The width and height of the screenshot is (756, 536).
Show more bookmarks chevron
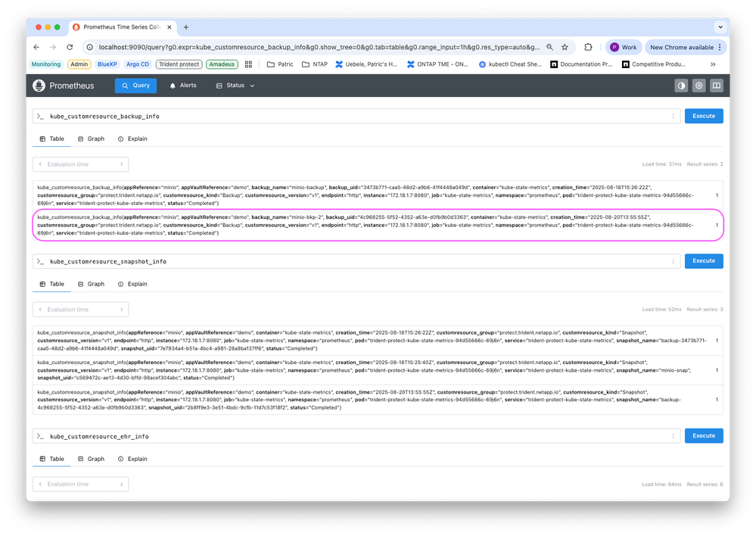coord(713,64)
